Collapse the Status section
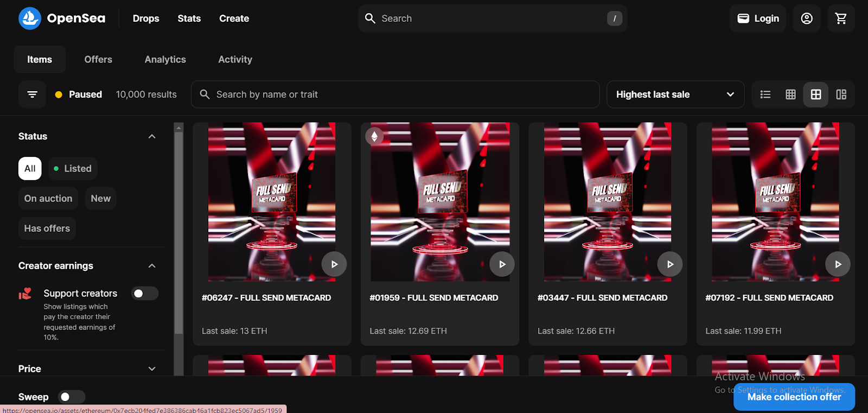The height and width of the screenshot is (413, 868). 152,136
